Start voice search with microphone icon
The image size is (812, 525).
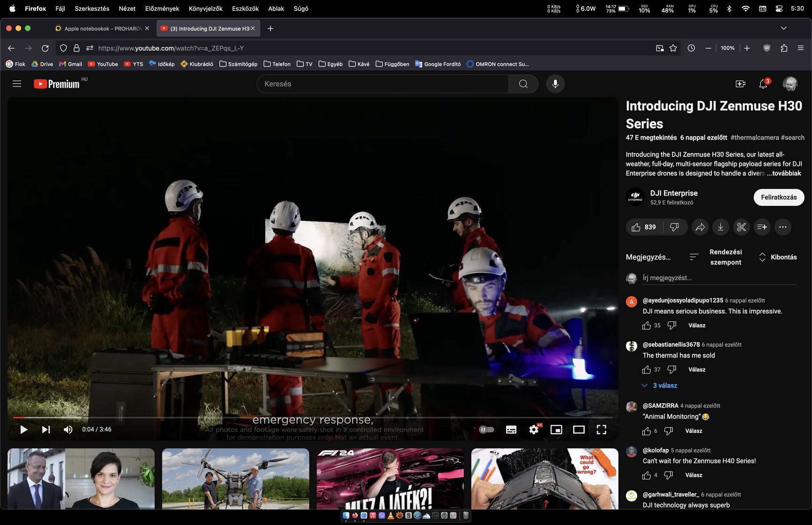click(x=555, y=84)
